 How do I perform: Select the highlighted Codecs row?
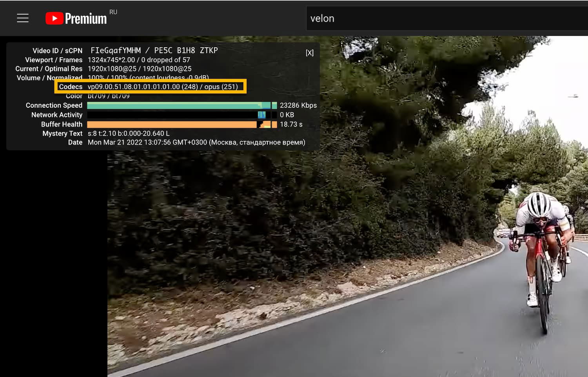(x=151, y=87)
